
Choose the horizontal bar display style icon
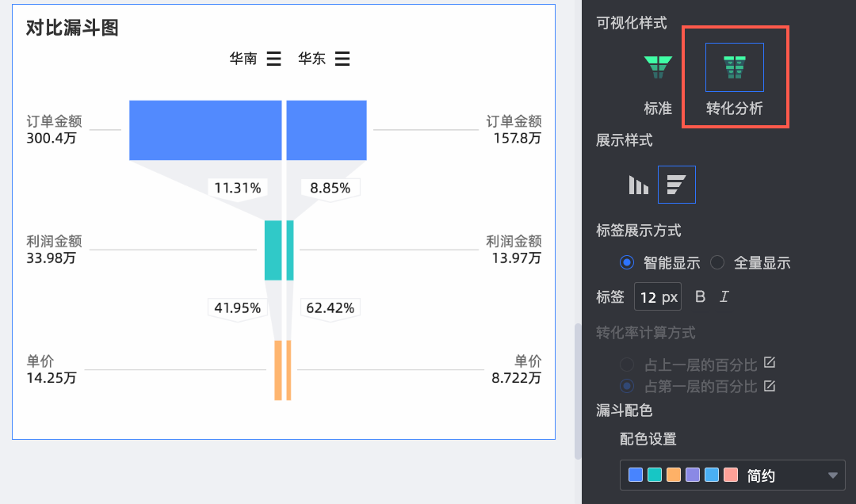676,185
